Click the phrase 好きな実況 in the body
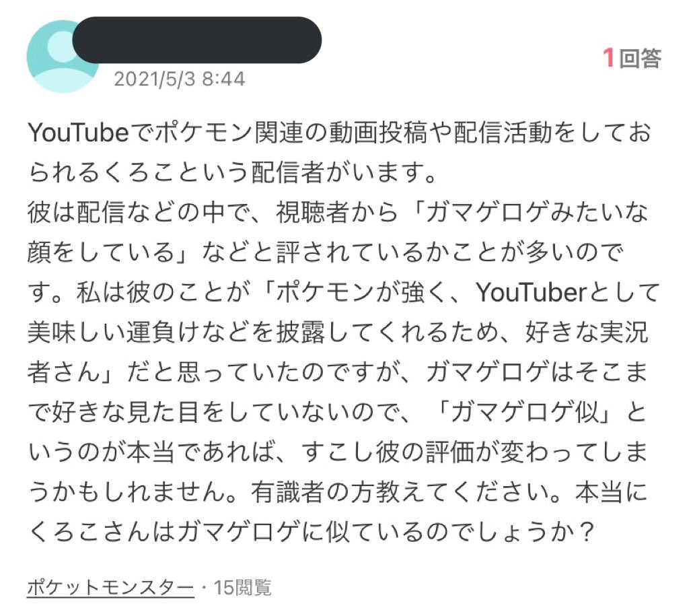689x616 pixels. tap(587, 333)
